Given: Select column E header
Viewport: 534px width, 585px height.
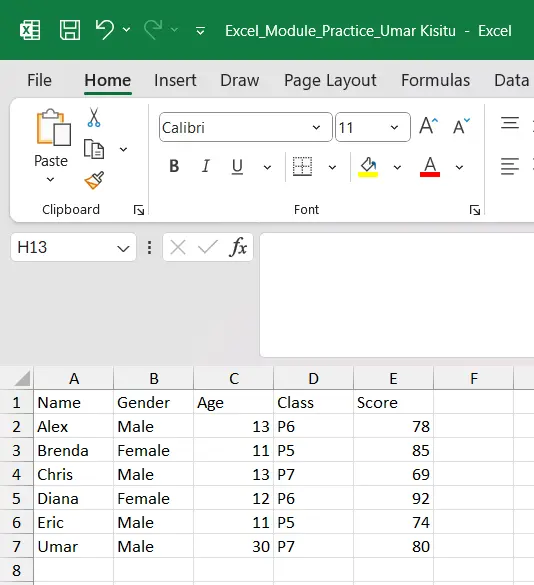Looking at the screenshot, I should click(x=393, y=378).
